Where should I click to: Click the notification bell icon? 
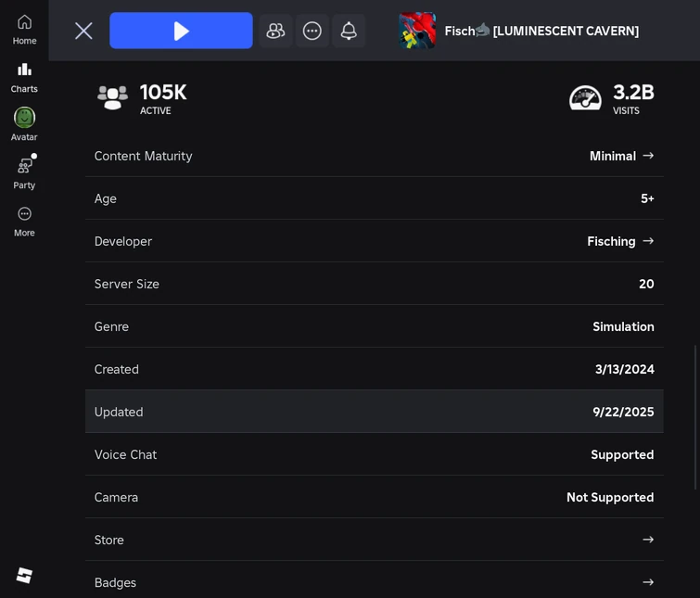(349, 31)
